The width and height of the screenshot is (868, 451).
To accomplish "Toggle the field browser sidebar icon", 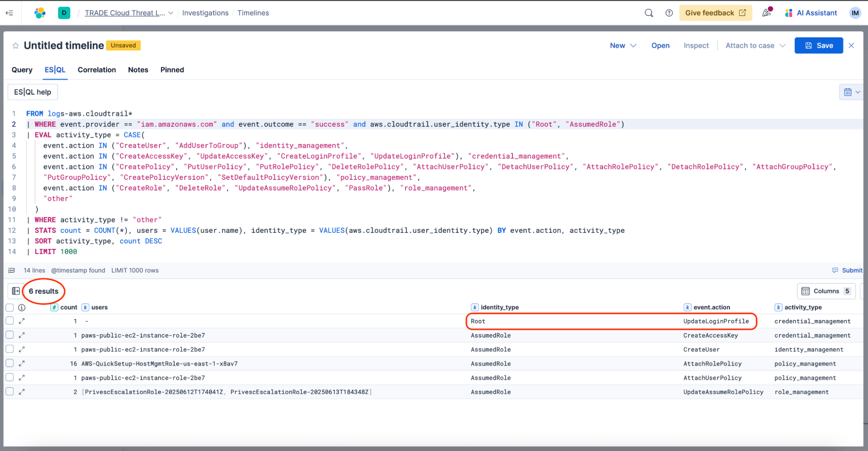I will (x=16, y=291).
